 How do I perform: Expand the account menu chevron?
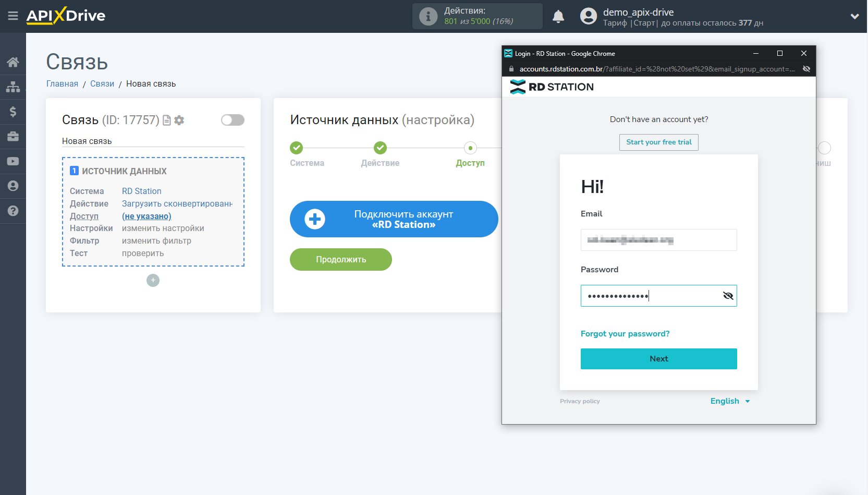pos(854,16)
